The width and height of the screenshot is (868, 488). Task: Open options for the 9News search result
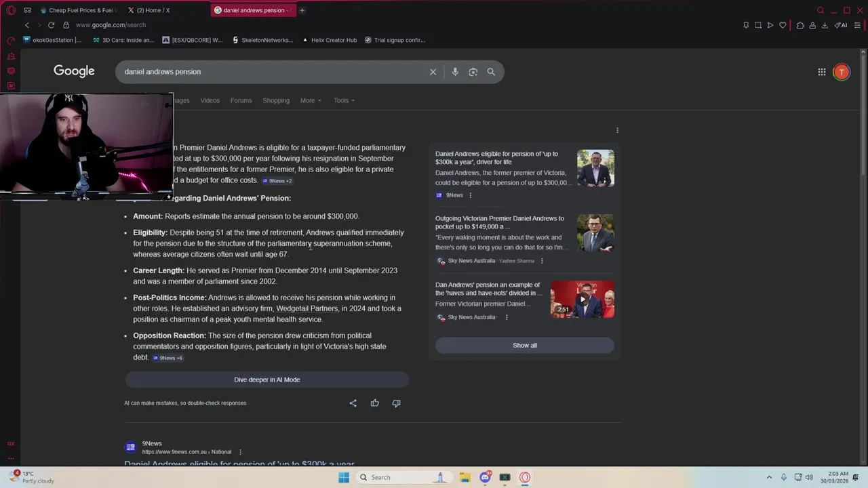click(x=240, y=452)
